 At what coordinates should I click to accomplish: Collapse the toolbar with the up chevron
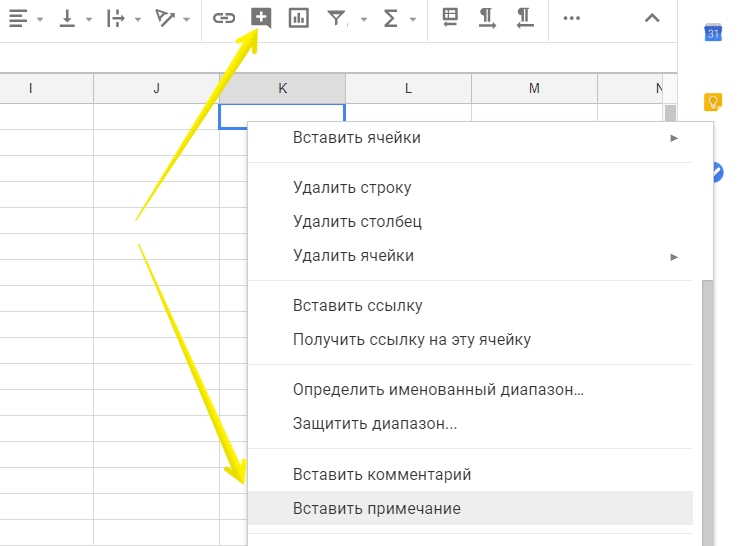(x=652, y=18)
